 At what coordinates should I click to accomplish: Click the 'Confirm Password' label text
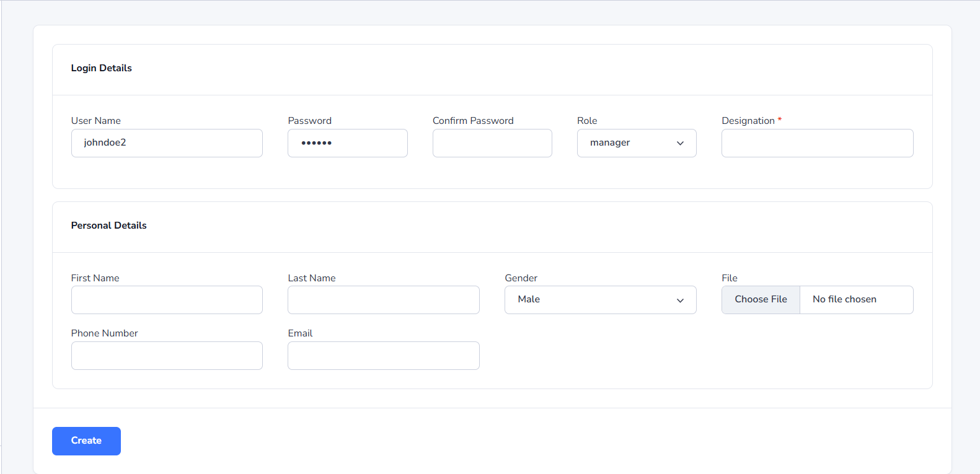473,121
